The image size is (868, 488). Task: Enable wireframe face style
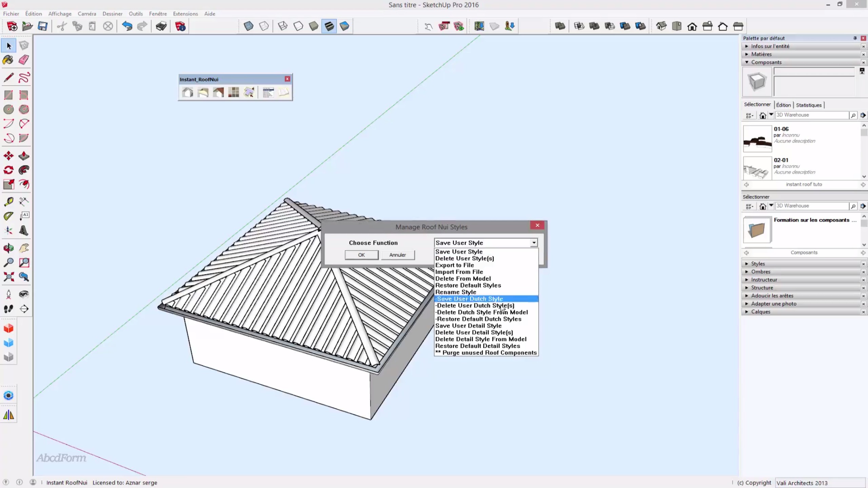[283, 26]
